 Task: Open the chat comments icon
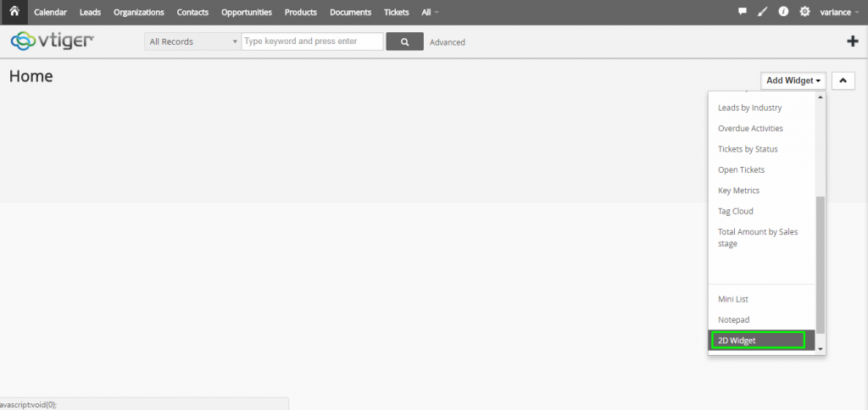click(x=743, y=12)
